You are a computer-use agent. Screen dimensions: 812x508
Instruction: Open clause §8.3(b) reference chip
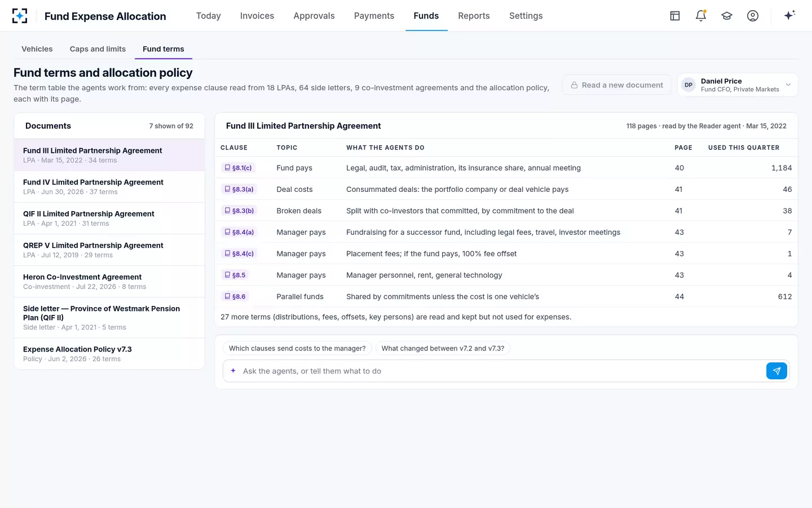(x=239, y=211)
